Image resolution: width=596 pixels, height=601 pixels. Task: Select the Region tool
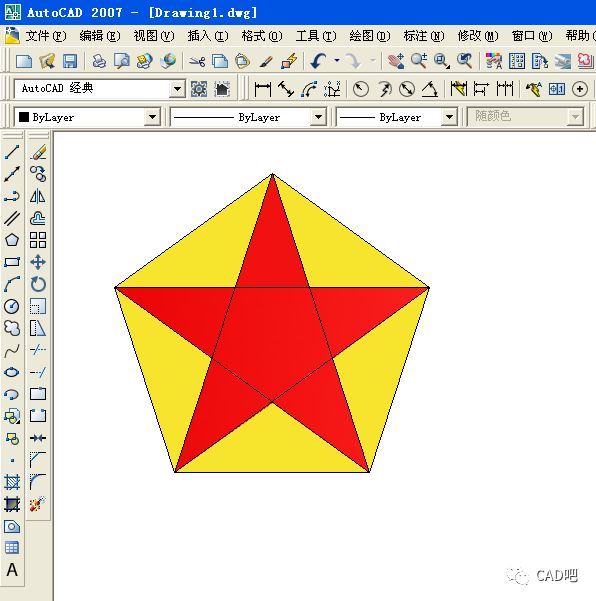[x=12, y=526]
